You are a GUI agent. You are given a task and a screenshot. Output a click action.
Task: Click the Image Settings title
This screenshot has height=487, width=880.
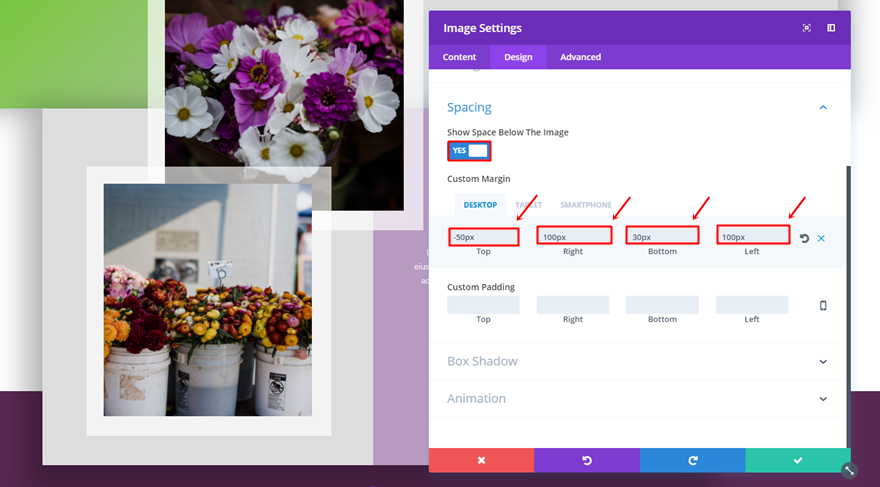pyautogui.click(x=483, y=28)
